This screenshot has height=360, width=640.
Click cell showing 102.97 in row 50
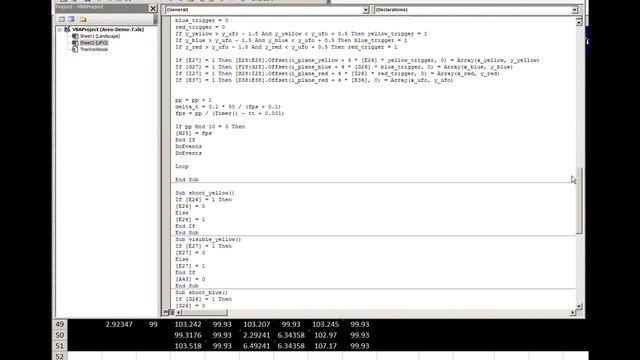pyautogui.click(x=325, y=335)
